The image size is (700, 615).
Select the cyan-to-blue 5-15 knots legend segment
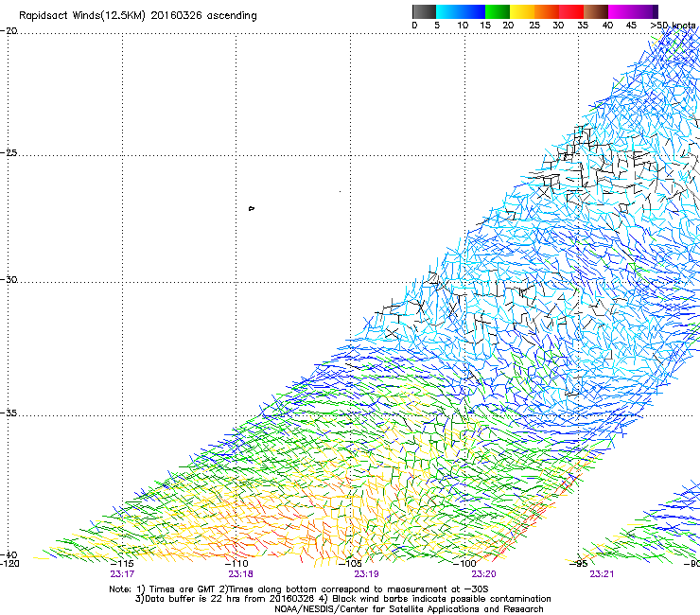point(461,11)
